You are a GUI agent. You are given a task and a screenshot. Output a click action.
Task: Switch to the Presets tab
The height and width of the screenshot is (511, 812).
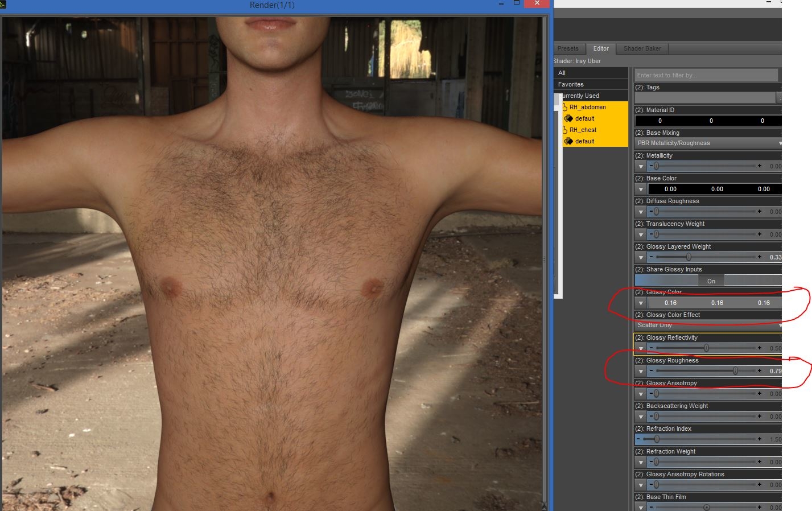pos(568,48)
